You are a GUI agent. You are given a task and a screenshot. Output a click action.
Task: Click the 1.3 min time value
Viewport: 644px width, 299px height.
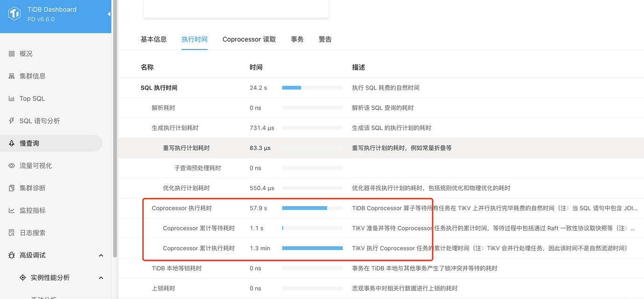pyautogui.click(x=260, y=249)
